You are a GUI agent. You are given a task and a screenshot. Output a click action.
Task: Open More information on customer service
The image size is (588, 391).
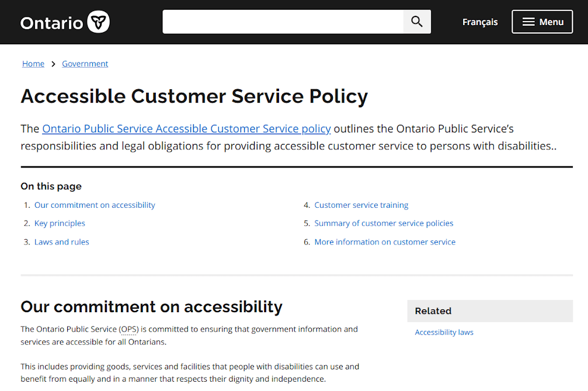point(385,242)
